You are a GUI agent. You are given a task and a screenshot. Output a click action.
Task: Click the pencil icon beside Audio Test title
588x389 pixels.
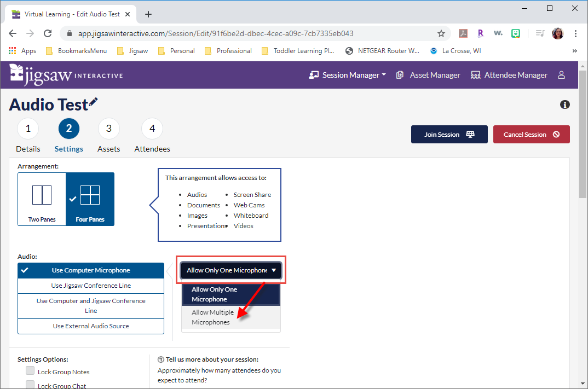click(x=94, y=102)
